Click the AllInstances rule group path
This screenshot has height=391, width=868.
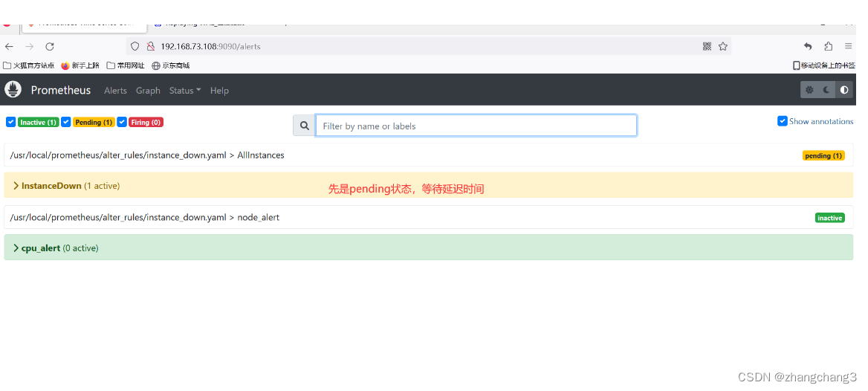(x=147, y=155)
